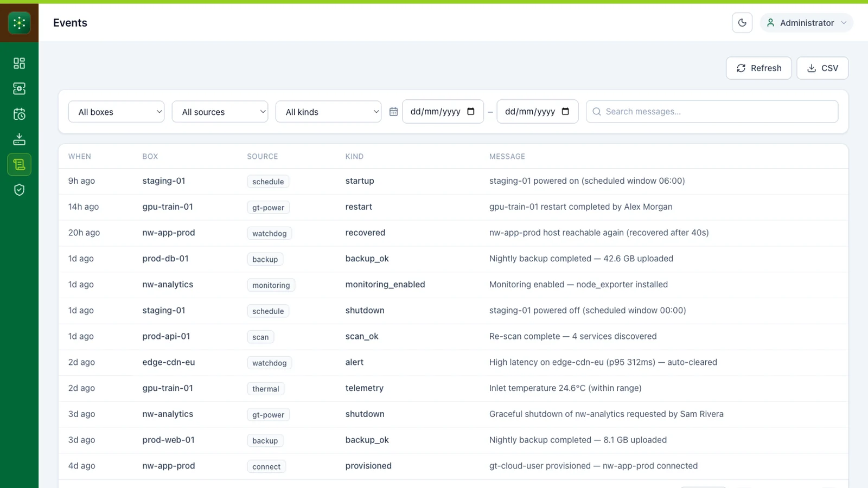This screenshot has width=868, height=488.
Task: Click message 'Nightly backup completed — 42.6 GB uploaded'
Action: tap(581, 259)
